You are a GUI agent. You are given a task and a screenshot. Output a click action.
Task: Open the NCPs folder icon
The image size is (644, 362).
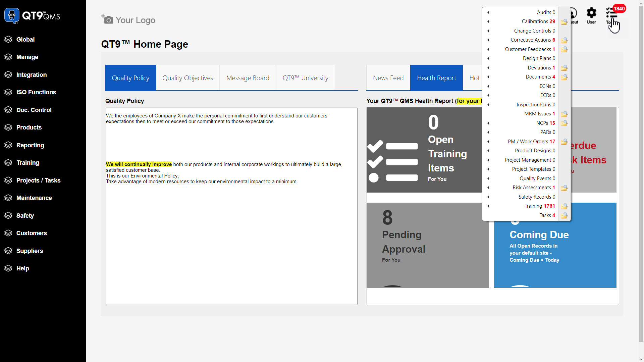point(564,123)
